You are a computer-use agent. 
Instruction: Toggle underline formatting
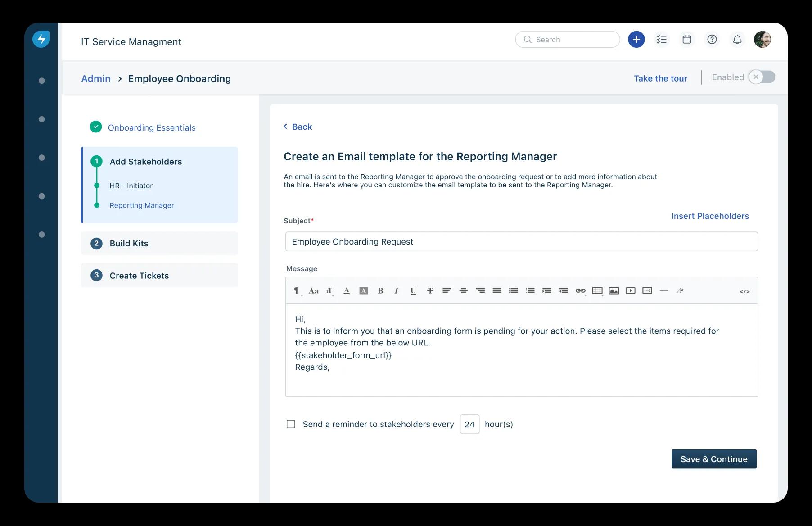pos(413,291)
